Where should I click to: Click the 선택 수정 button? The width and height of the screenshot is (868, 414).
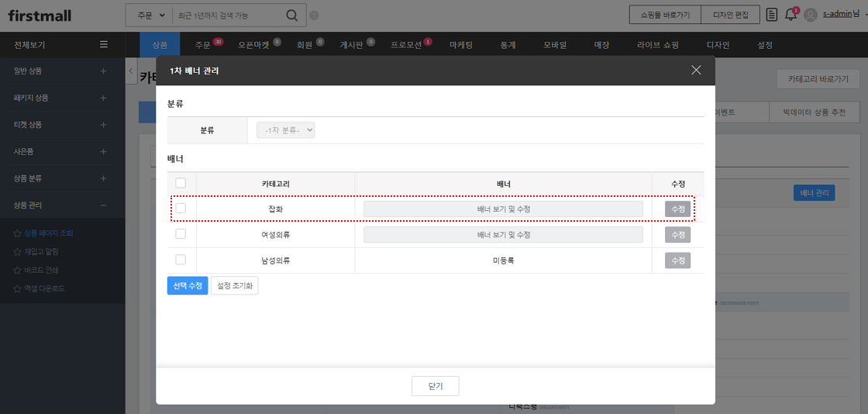(187, 285)
